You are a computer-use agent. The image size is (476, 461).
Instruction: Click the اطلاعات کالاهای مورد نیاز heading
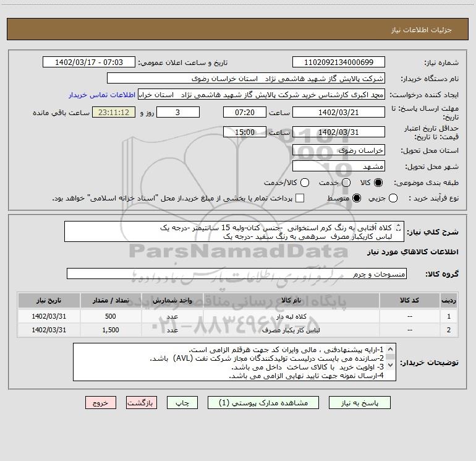(413, 252)
